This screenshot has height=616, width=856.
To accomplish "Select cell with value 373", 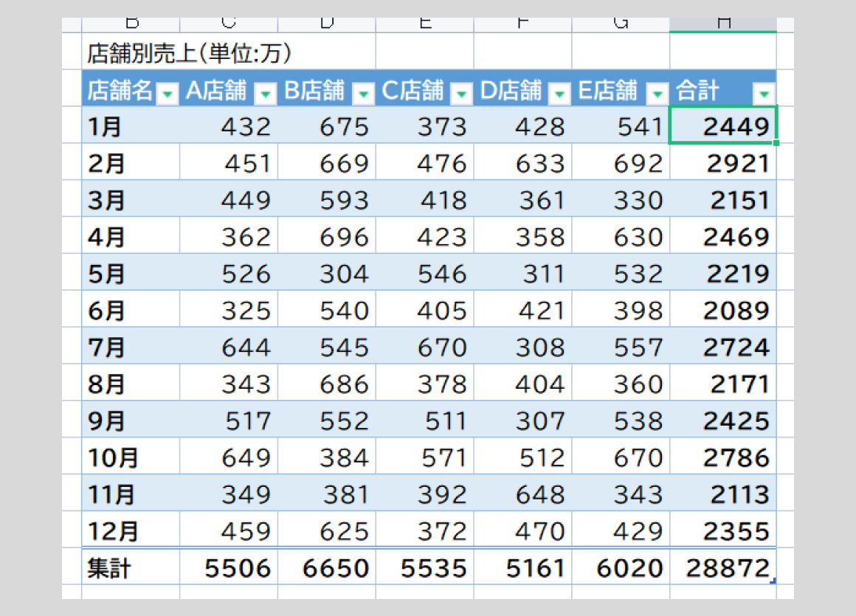I will click(425, 125).
